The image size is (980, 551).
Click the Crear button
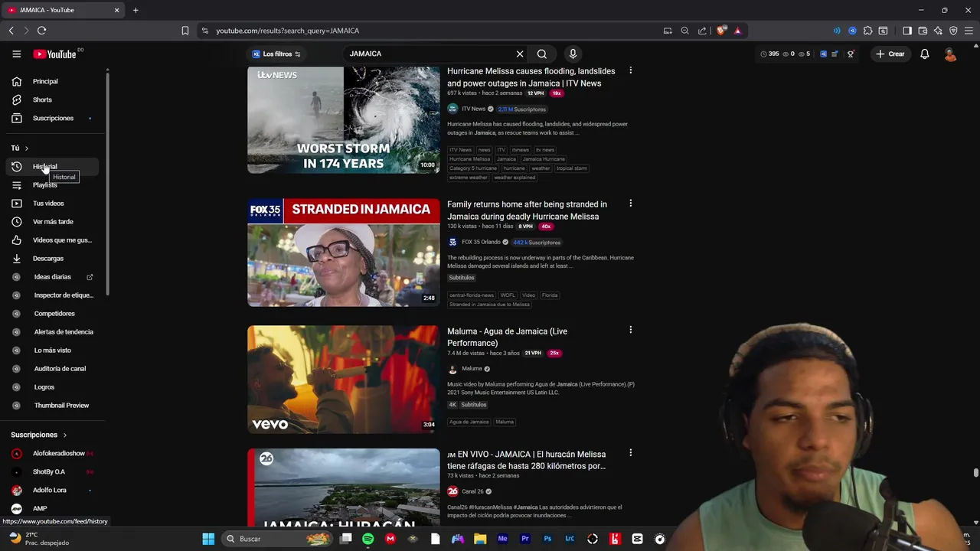(x=890, y=54)
